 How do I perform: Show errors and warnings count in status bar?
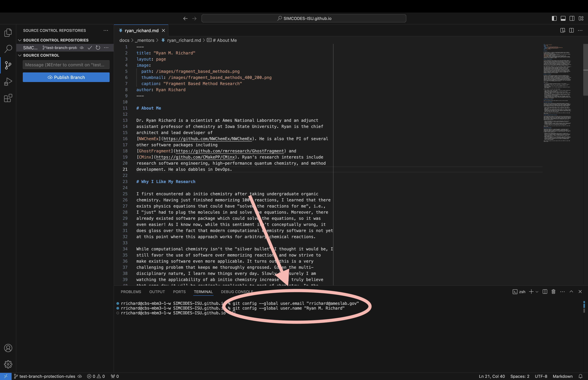(96, 376)
